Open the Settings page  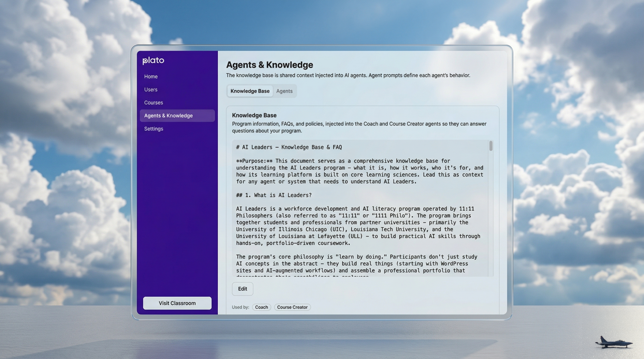(153, 129)
